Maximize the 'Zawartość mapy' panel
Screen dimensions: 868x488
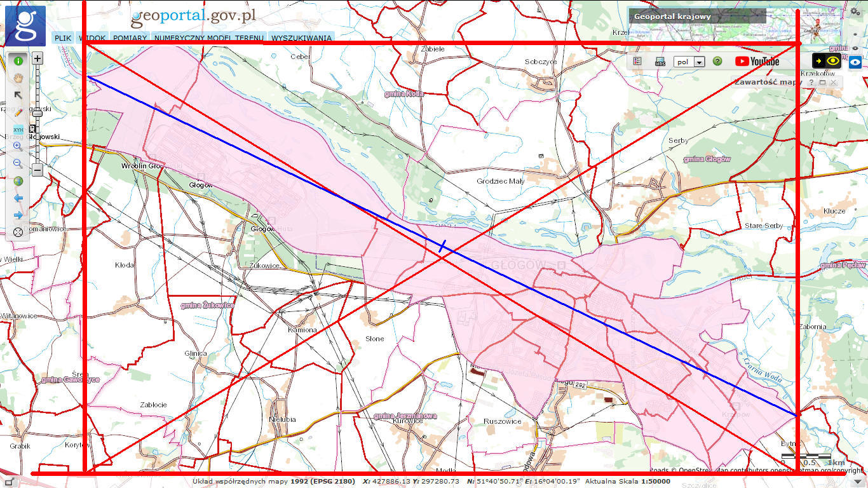[822, 83]
